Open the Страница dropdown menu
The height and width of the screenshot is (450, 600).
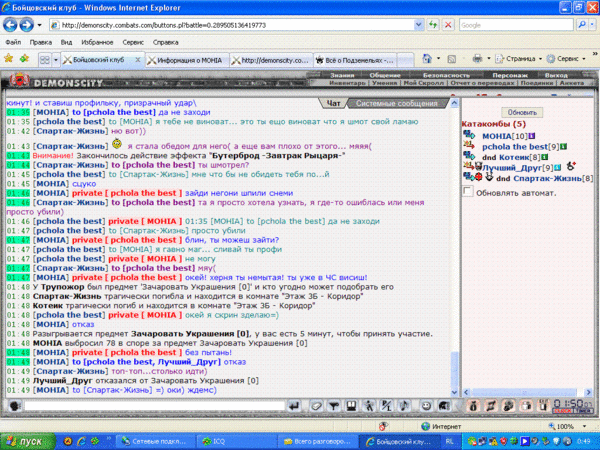519,59
